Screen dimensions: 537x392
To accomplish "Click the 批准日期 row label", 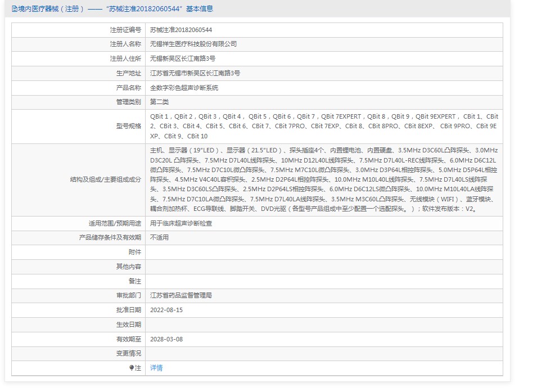I will pyautogui.click(x=128, y=310).
